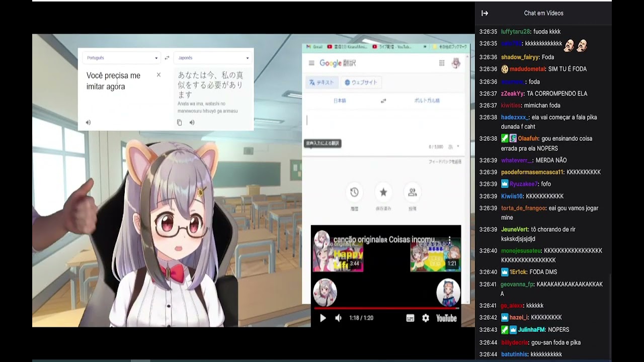This screenshot has width=644, height=362.
Task: Collapse the Chat em Vídeos panel
Action: (x=485, y=13)
